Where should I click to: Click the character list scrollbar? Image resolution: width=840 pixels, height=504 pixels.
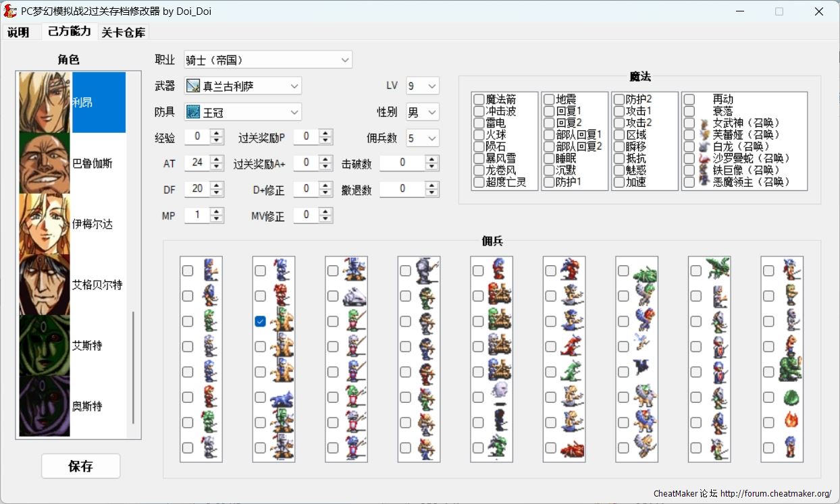[133, 368]
